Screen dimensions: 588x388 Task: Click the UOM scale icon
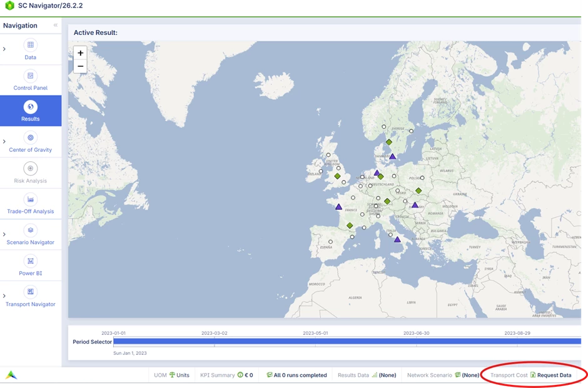pos(172,375)
